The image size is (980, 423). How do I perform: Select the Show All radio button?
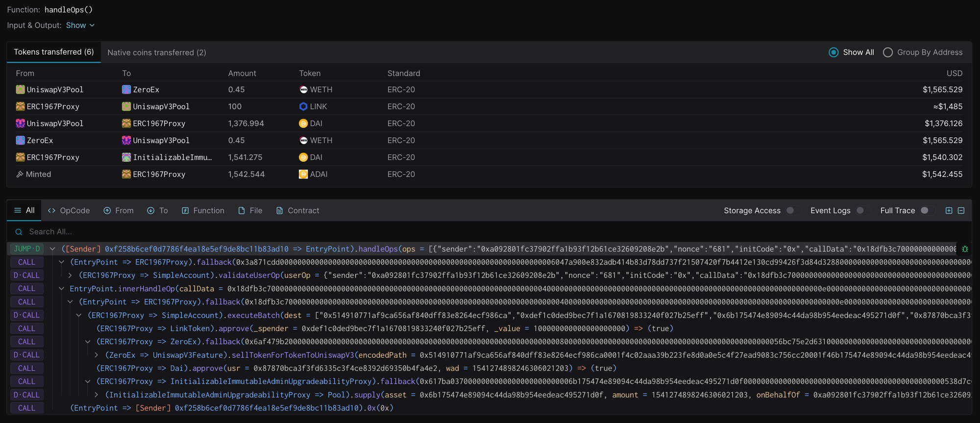833,52
